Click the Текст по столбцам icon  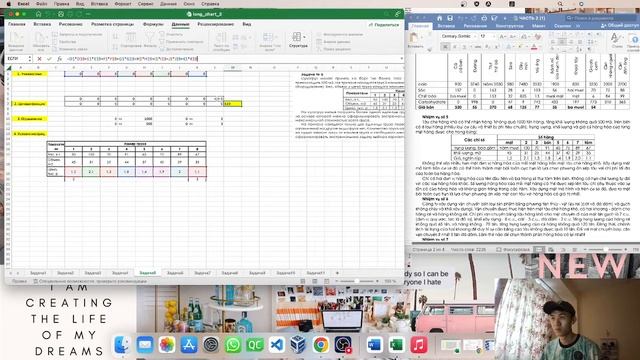click(x=221, y=40)
